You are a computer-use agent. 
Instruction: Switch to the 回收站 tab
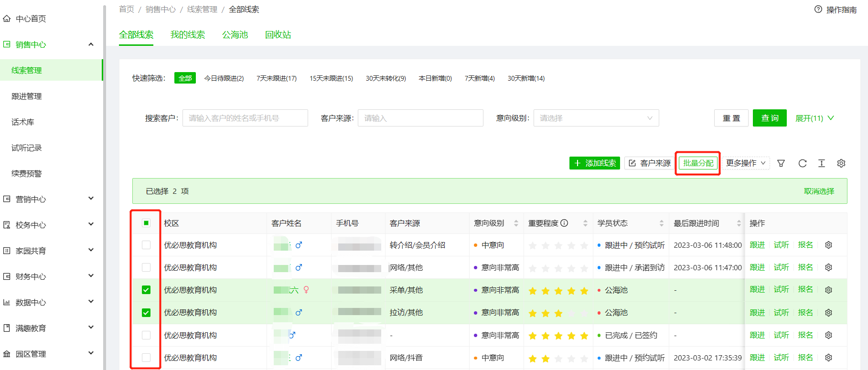point(278,35)
